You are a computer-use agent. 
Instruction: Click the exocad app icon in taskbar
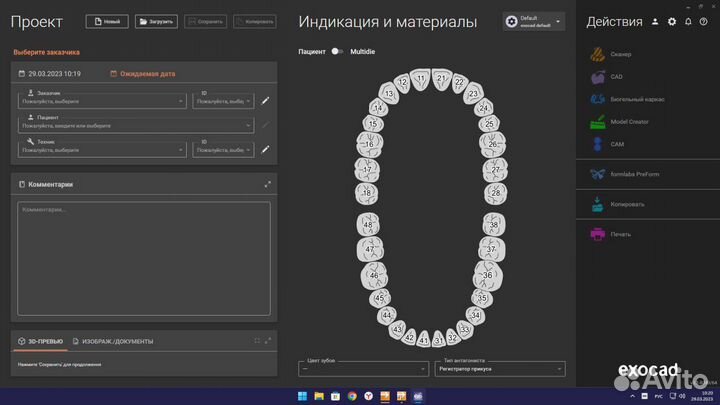(x=418, y=396)
